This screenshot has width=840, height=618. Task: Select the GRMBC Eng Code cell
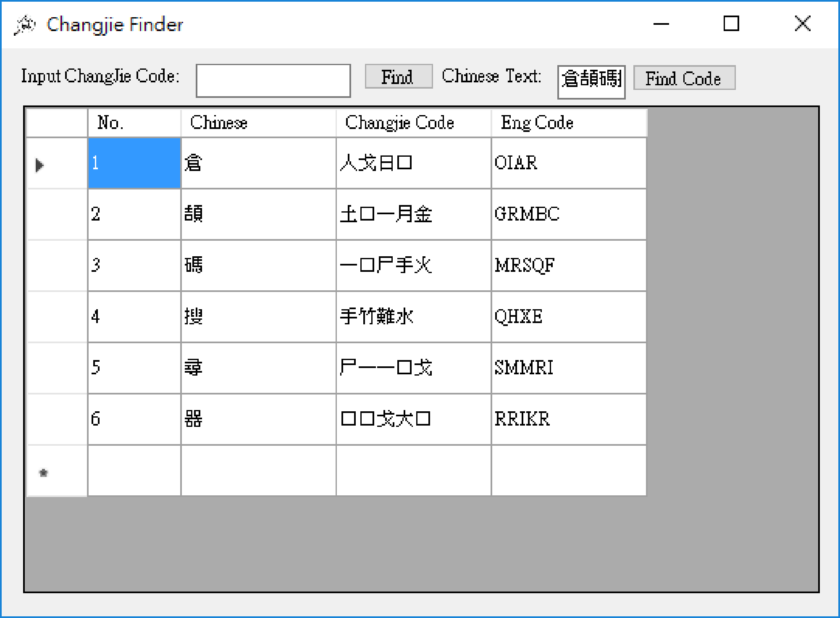pos(568,214)
